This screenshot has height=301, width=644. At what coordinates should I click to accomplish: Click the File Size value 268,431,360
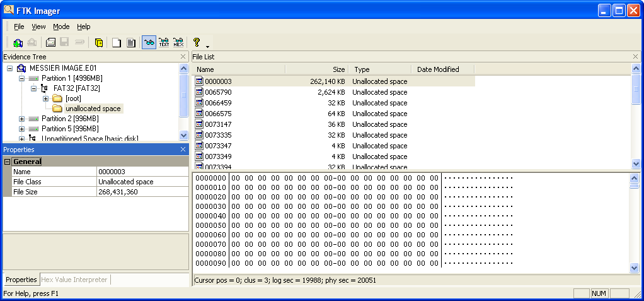118,192
